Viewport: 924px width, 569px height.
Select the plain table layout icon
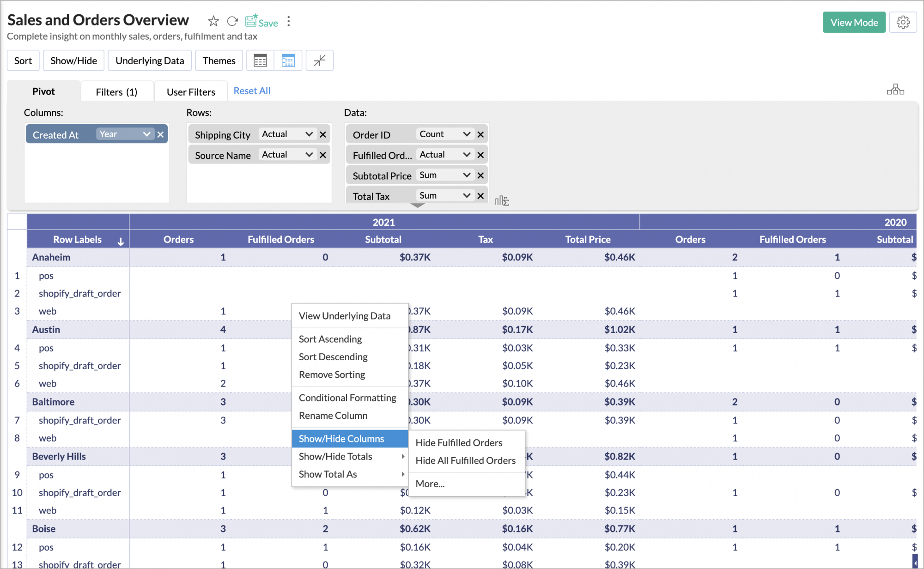click(261, 61)
